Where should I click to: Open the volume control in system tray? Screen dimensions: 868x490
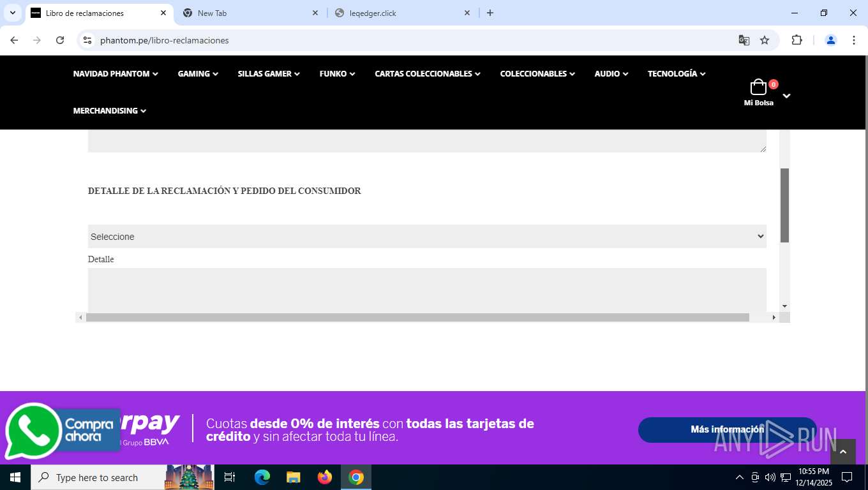770,477
